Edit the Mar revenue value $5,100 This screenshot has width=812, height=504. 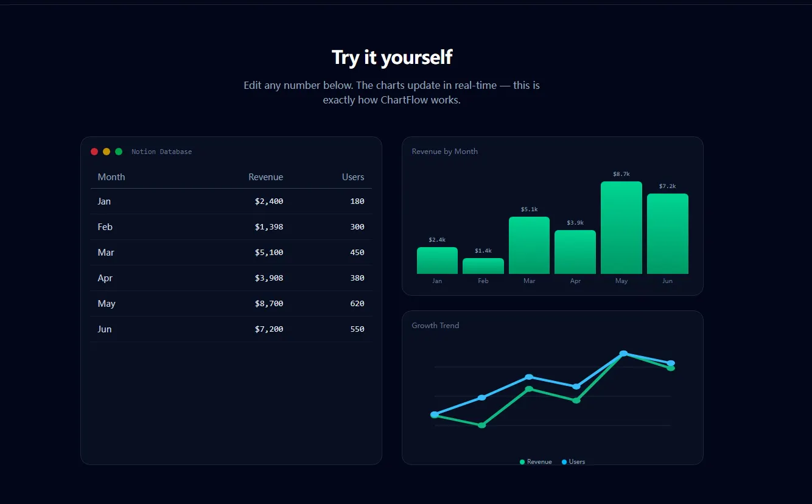[269, 253]
